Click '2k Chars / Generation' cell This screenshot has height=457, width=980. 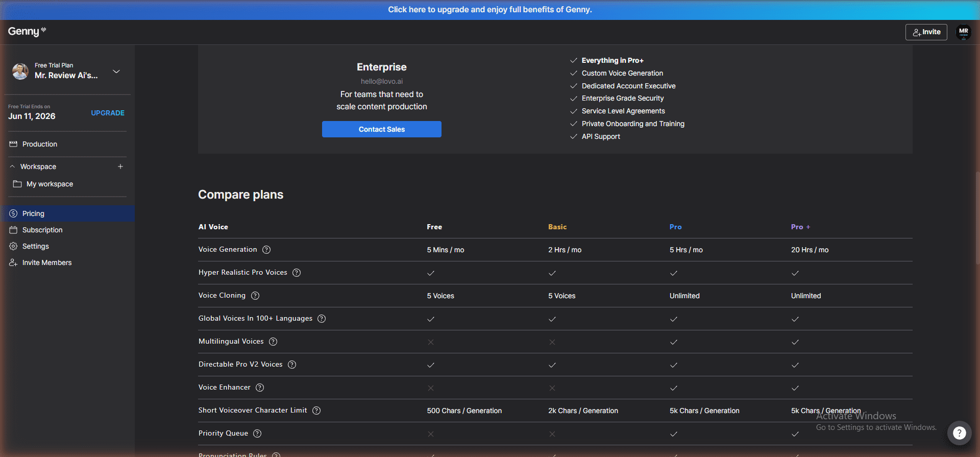click(583, 411)
